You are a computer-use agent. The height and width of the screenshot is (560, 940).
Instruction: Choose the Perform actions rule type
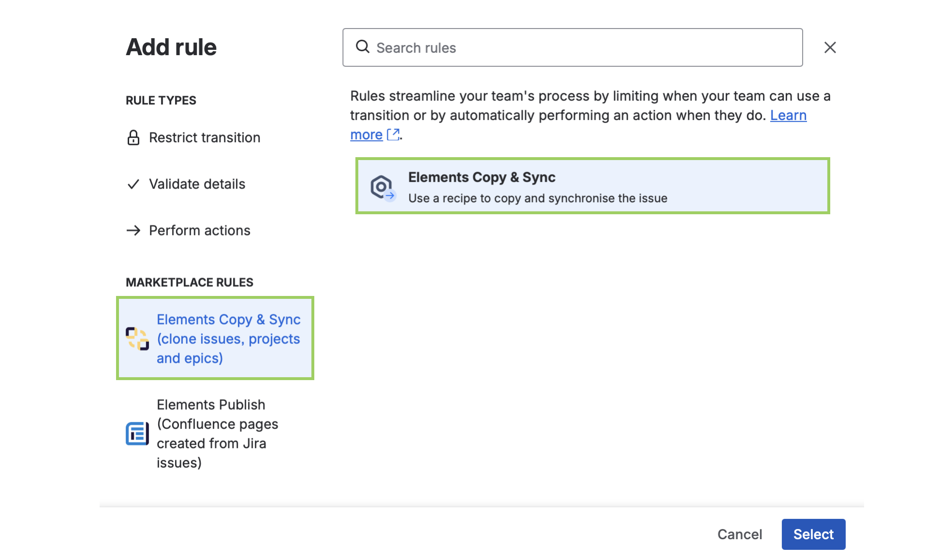(x=199, y=231)
